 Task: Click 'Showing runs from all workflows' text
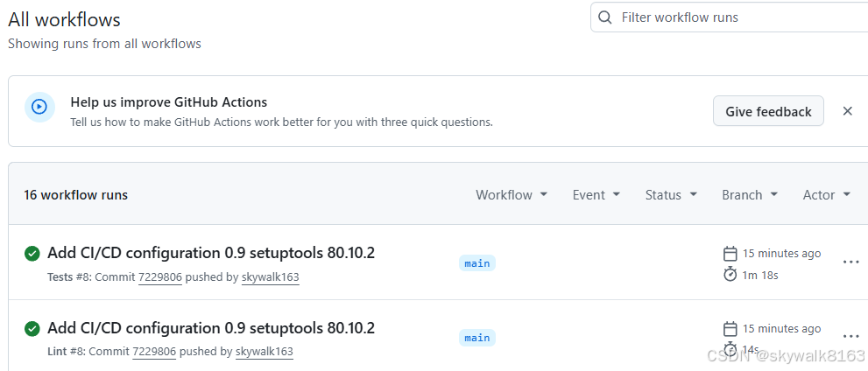point(104,44)
